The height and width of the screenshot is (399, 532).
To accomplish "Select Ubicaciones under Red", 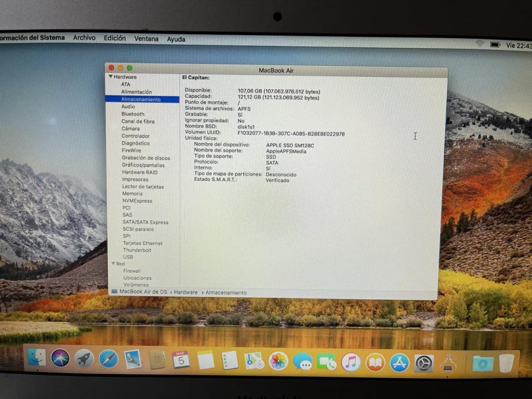I will pyautogui.click(x=137, y=278).
